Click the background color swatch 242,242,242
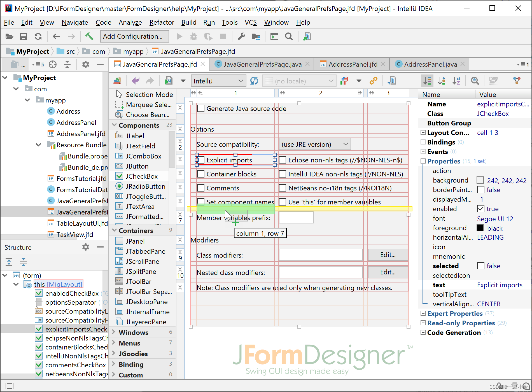Screen dimensions: 532x392 (x=480, y=180)
